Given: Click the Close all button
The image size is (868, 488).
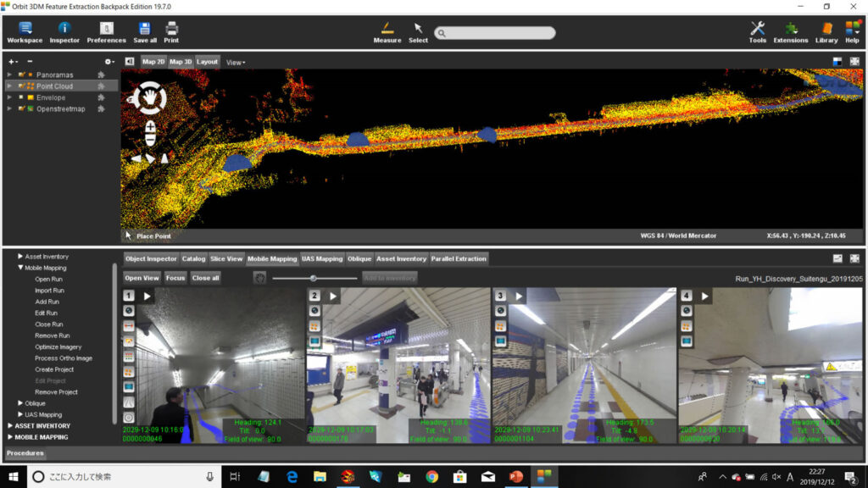Looking at the screenshot, I should click(205, 278).
